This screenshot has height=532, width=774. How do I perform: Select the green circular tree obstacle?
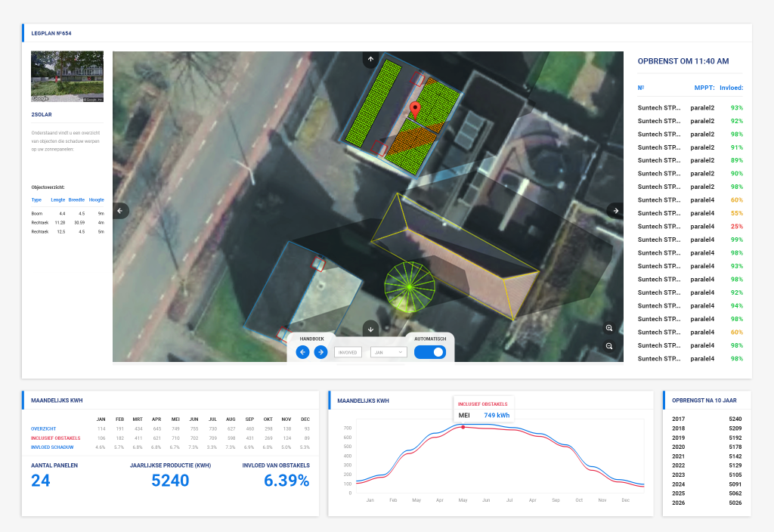pyautogui.click(x=409, y=286)
